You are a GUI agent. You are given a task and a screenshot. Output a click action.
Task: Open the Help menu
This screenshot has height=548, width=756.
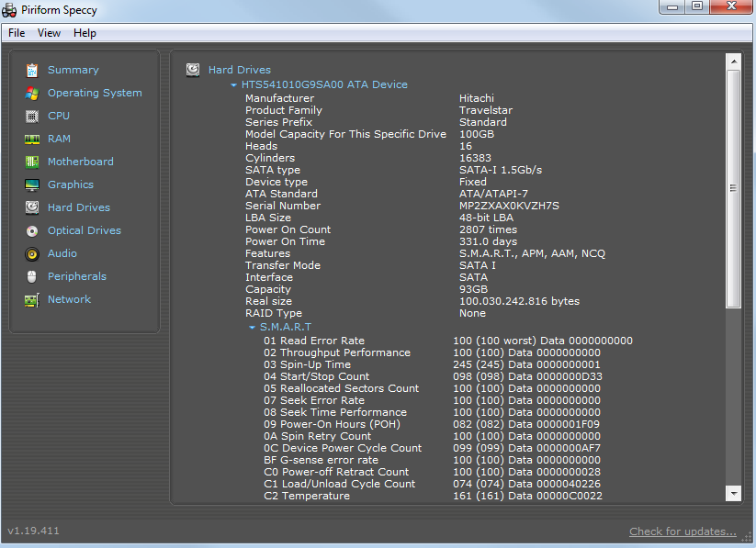pos(85,33)
